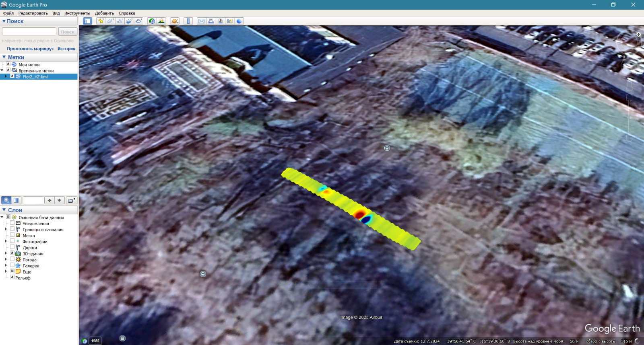Click the placemark icon left of the strip
The width and height of the screenshot is (644, 345).
(x=203, y=274)
